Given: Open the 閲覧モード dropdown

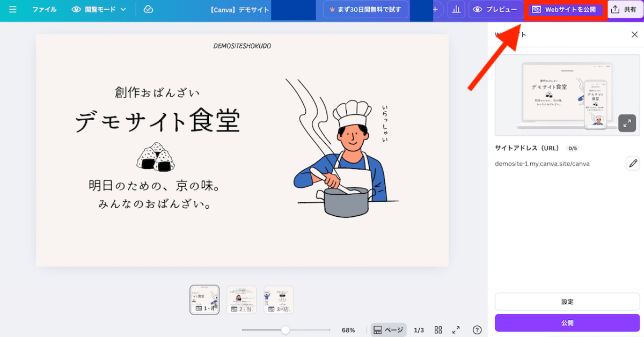Looking at the screenshot, I should 99,10.
